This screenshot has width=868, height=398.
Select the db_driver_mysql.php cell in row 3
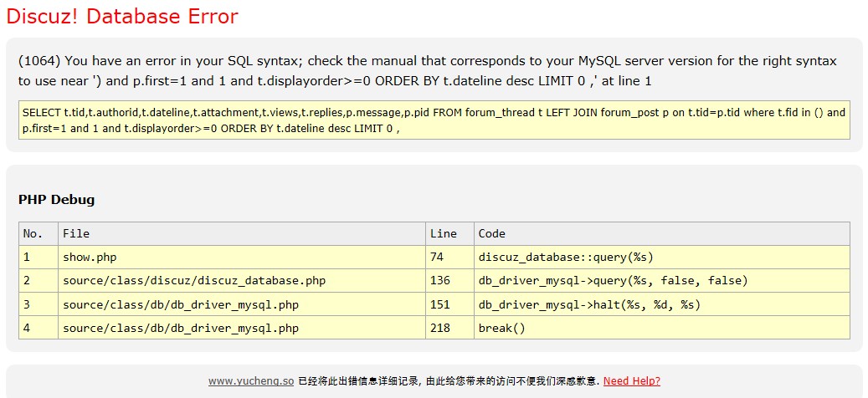point(242,304)
